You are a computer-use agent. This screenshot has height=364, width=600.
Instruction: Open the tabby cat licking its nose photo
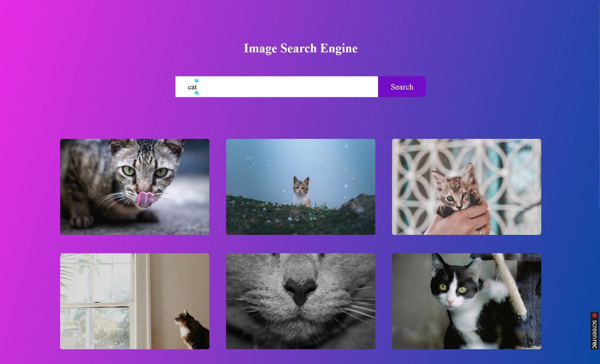(134, 186)
